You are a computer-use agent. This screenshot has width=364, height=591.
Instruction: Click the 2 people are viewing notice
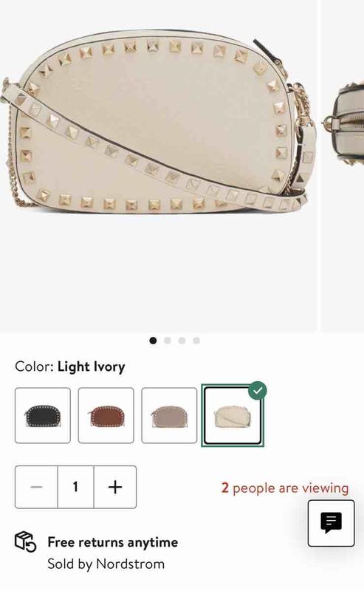click(x=285, y=488)
